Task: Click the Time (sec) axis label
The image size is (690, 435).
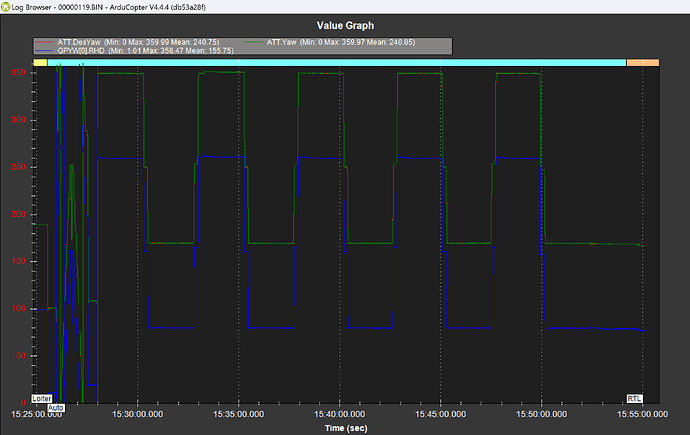Action: click(346, 428)
